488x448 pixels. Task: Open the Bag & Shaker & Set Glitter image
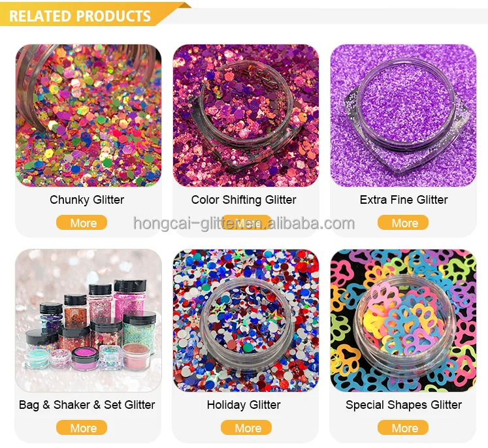[x=88, y=320]
